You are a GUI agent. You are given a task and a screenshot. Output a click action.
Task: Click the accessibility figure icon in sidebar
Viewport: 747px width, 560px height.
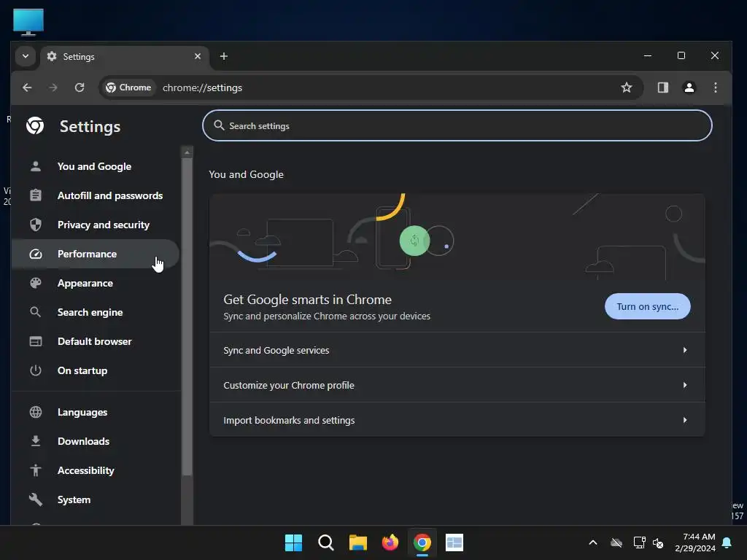pos(36,470)
